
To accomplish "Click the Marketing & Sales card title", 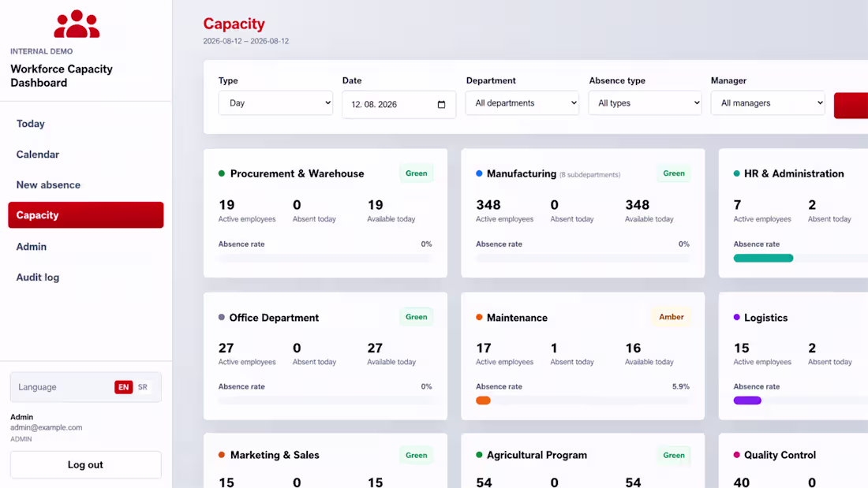I will point(275,455).
